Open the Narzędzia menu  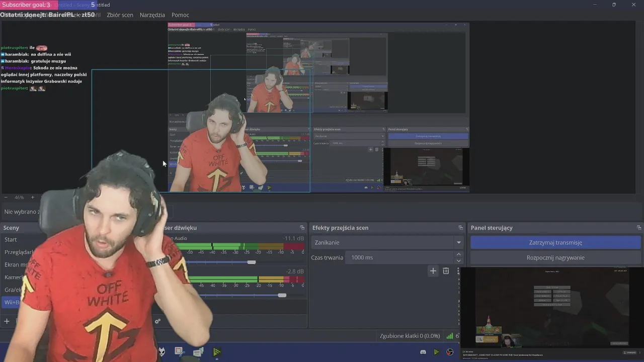(x=152, y=15)
